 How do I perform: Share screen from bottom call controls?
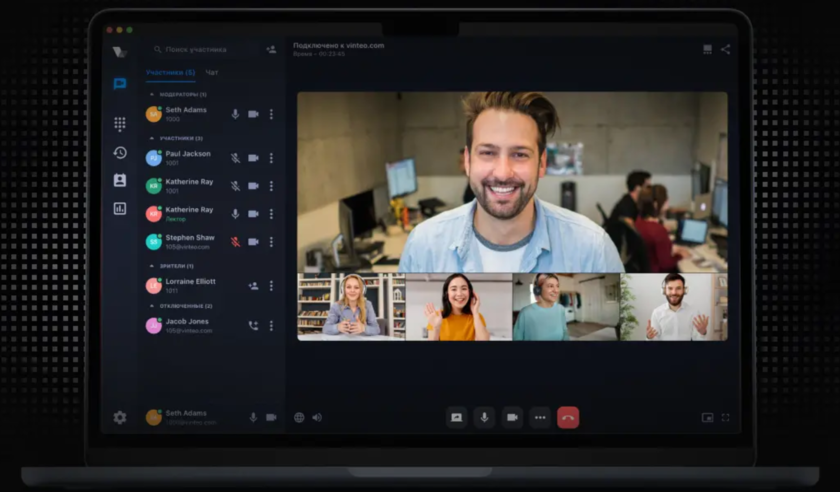[456, 417]
